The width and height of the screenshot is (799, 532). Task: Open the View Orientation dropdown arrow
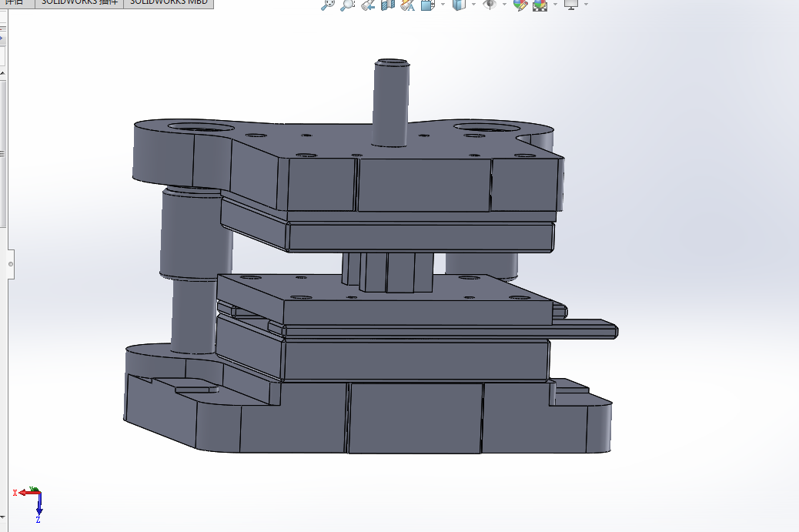pos(443,4)
